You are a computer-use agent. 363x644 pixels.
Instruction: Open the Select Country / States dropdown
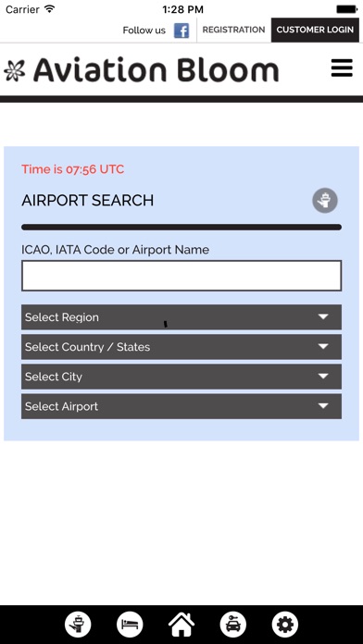(x=181, y=347)
